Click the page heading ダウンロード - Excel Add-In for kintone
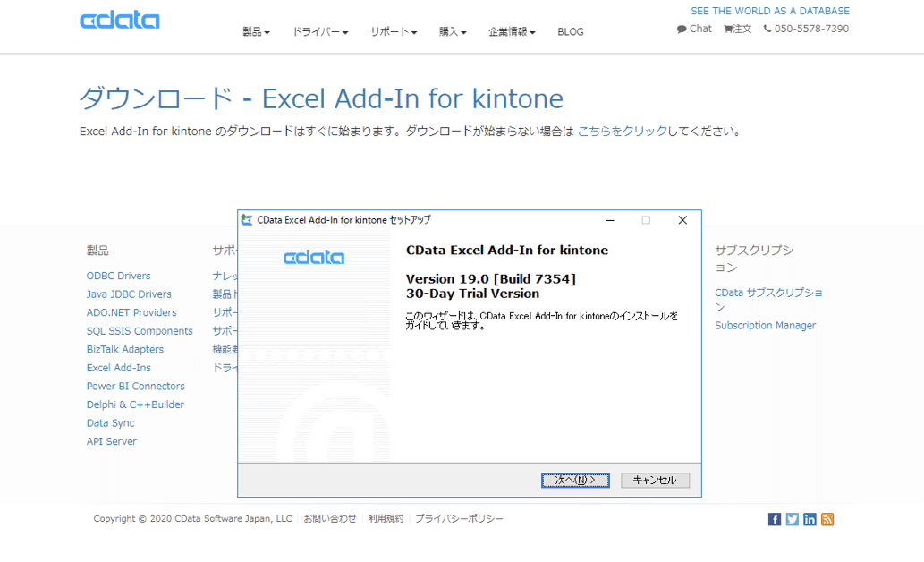 (x=321, y=98)
